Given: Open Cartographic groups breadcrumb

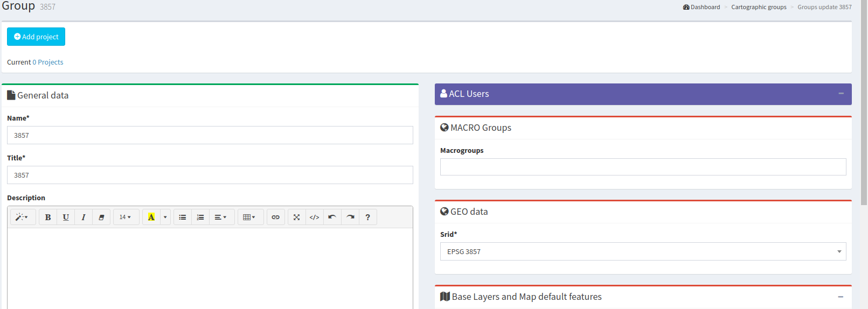Looking at the screenshot, I should pos(759,7).
